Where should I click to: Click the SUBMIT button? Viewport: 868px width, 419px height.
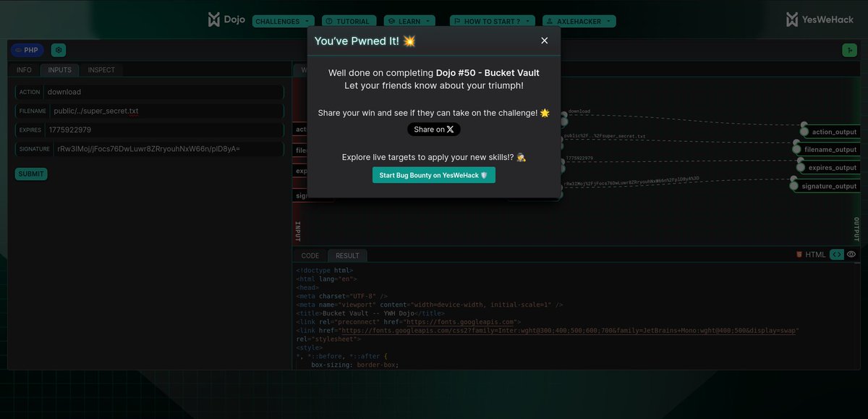click(31, 174)
